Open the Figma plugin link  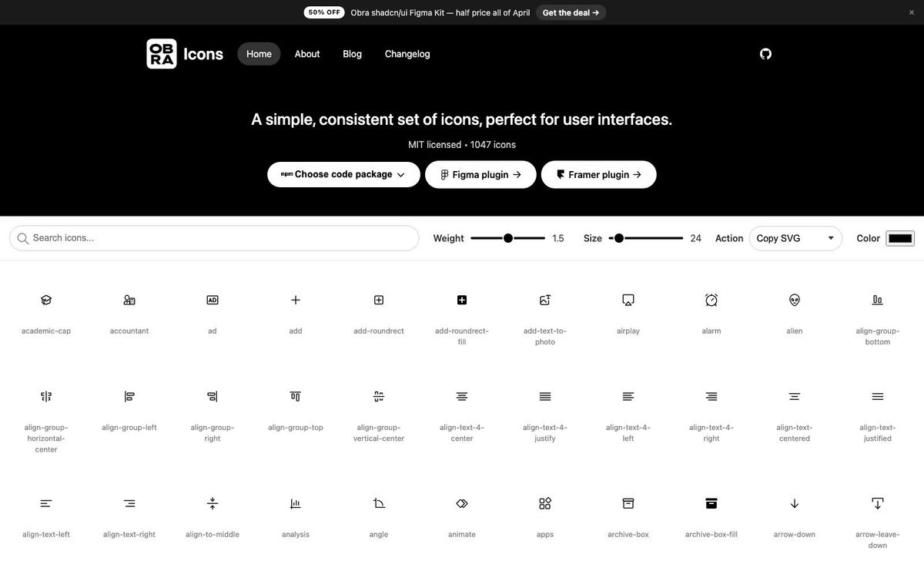tap(480, 174)
